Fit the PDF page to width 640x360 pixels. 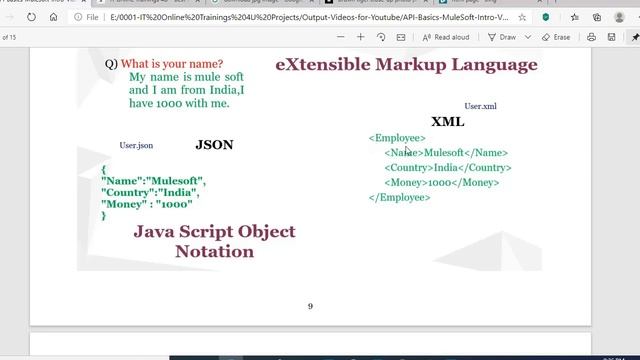[x=401, y=37]
